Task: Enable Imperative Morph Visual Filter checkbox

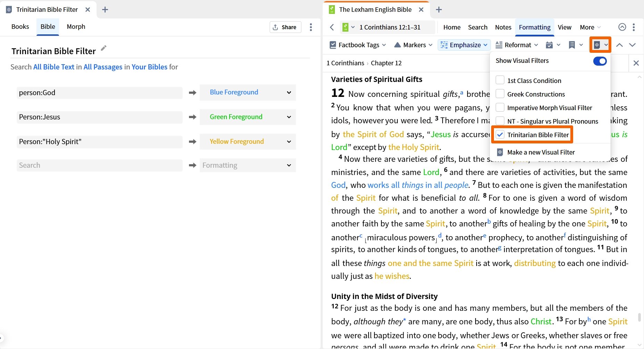Action: [x=500, y=107]
